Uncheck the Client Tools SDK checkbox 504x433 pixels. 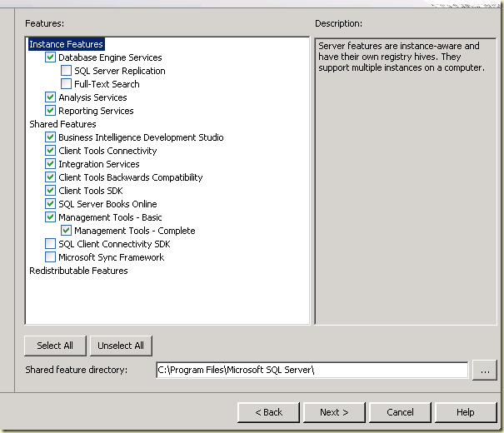pos(50,191)
